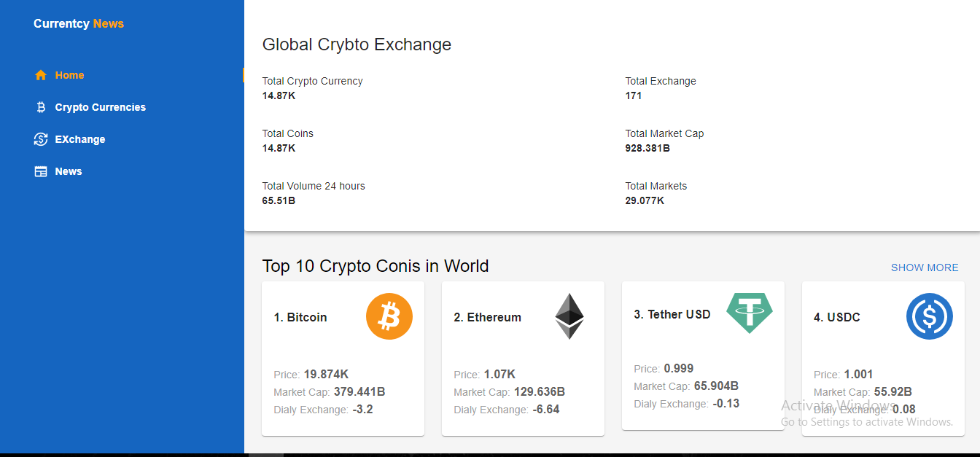
Task: Navigate to the News section
Action: pos(69,171)
